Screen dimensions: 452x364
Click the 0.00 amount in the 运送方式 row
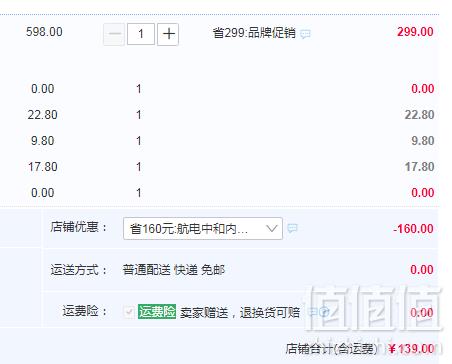pos(422,270)
